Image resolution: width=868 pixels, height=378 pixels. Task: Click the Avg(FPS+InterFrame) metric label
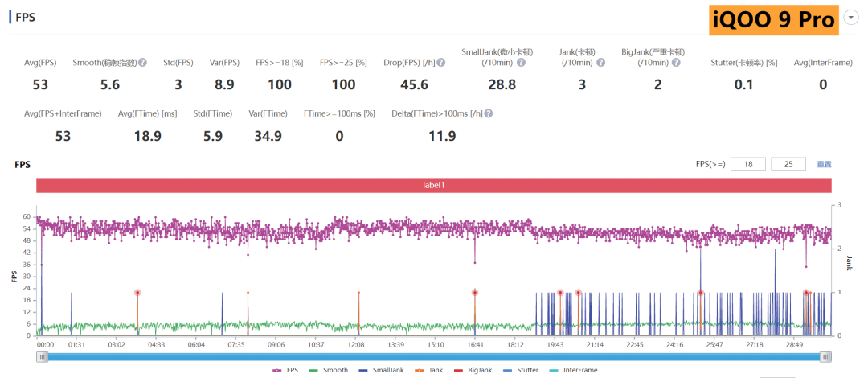63,113
